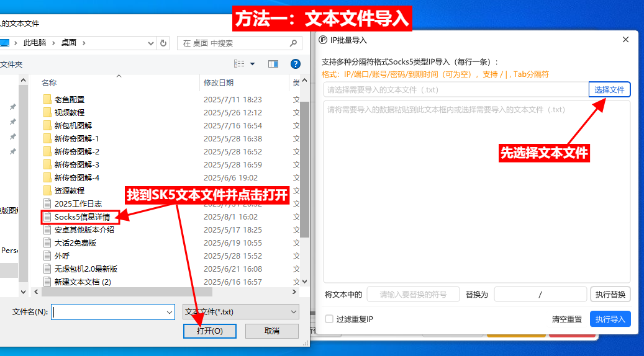
Task: Refresh the current folder in the file dialog
Action: [x=163, y=43]
